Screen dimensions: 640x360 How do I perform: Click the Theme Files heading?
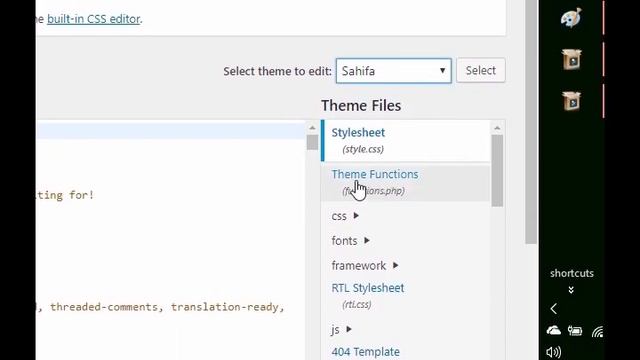(361, 106)
